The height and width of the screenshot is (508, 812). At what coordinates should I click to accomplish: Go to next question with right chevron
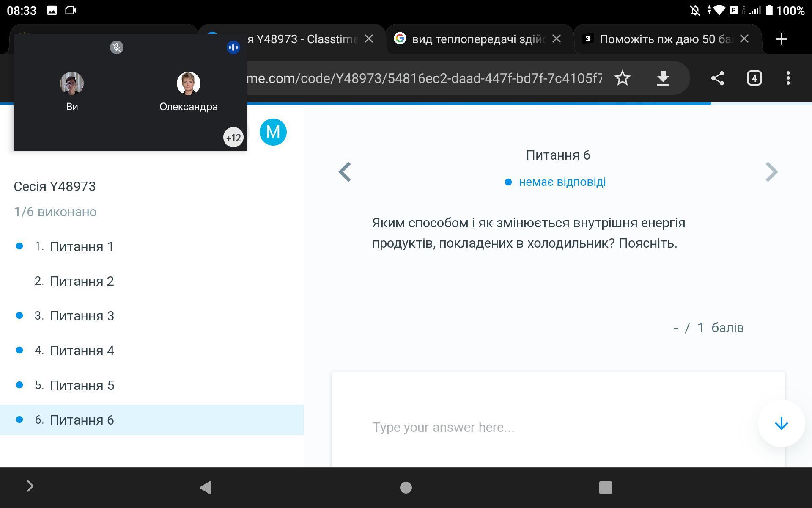pos(771,172)
